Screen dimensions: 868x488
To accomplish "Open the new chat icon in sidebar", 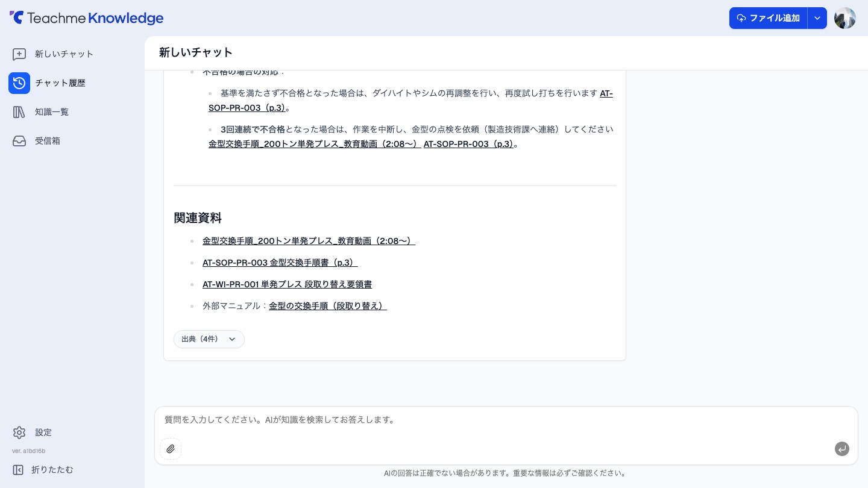I will point(19,54).
